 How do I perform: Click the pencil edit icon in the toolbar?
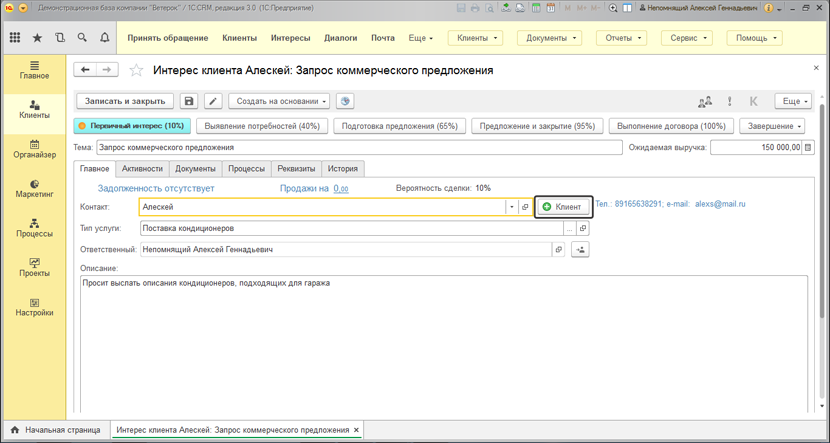[x=213, y=101]
